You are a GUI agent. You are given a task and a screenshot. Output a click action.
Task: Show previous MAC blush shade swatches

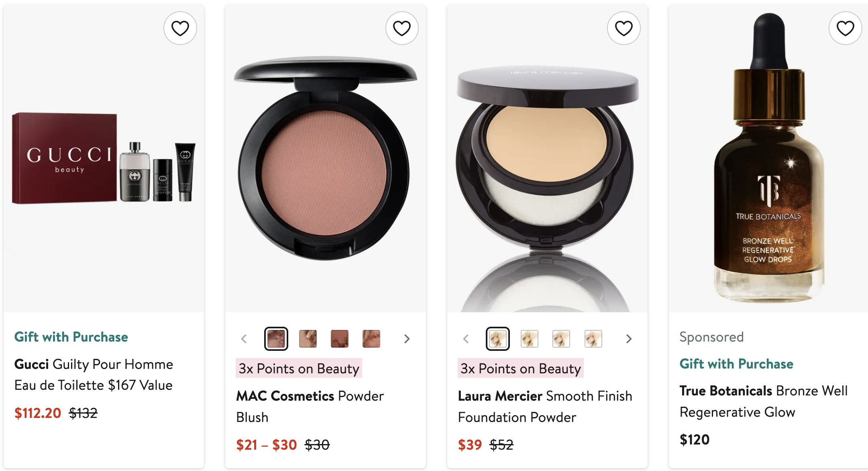coord(244,339)
